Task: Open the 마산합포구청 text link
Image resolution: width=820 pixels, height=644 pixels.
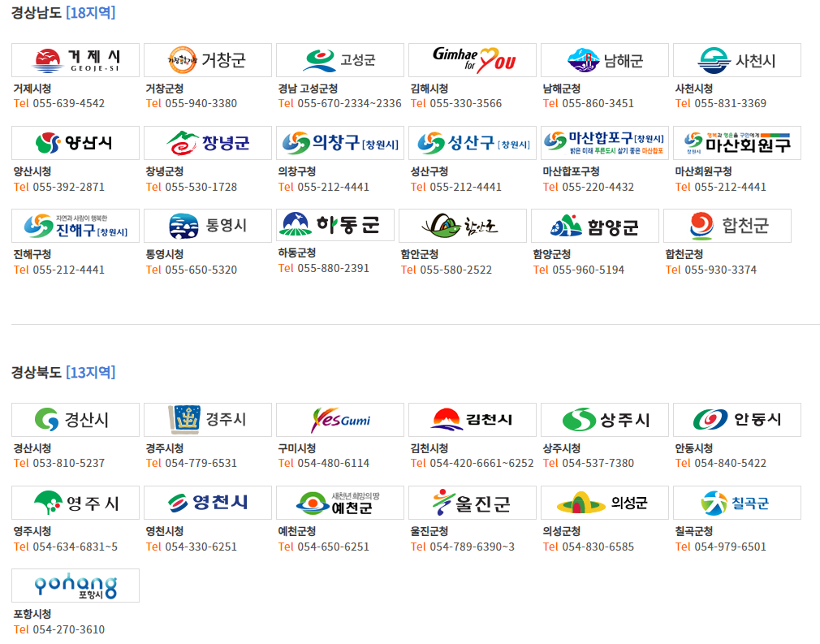Action: (571, 171)
